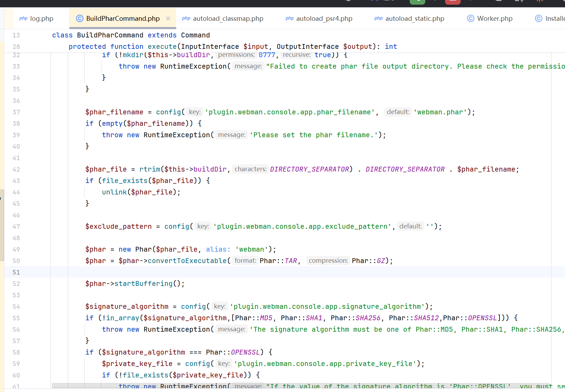Viewport: 565px width, 392px height.
Task: Click the class icon on Worker.php tab
Action: point(470,18)
